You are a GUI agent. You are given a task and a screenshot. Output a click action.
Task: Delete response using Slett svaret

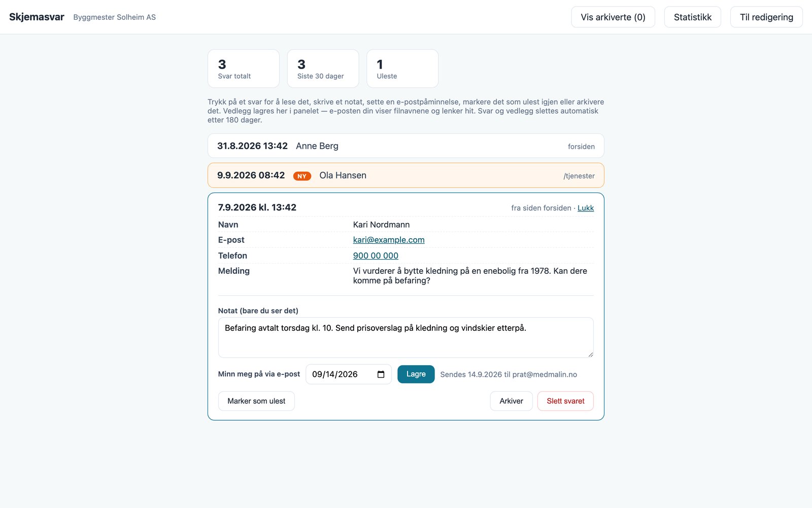pos(565,401)
